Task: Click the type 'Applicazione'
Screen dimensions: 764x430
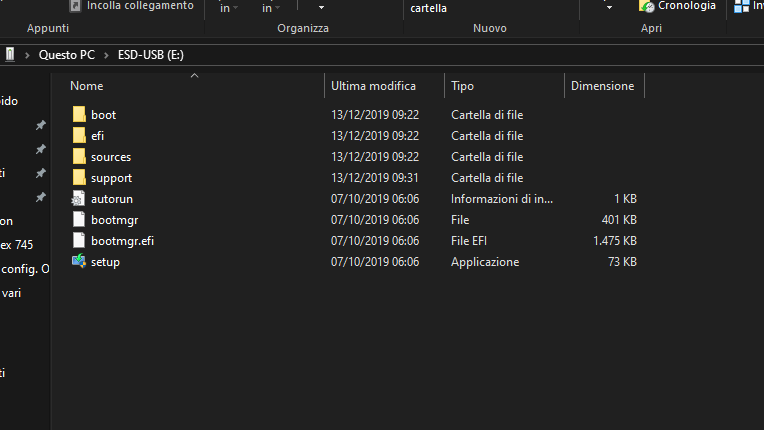Action: [485, 262]
